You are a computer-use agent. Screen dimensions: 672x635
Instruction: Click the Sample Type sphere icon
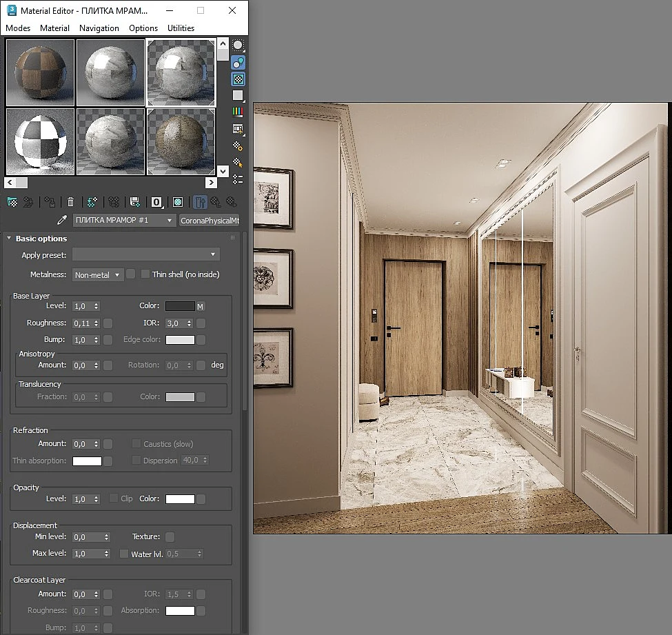click(x=238, y=45)
